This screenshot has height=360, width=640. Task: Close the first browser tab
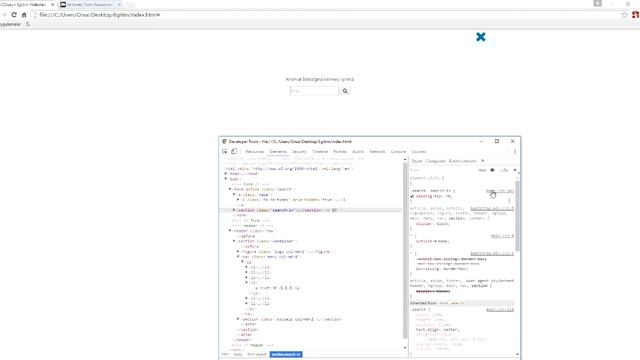(52, 4)
